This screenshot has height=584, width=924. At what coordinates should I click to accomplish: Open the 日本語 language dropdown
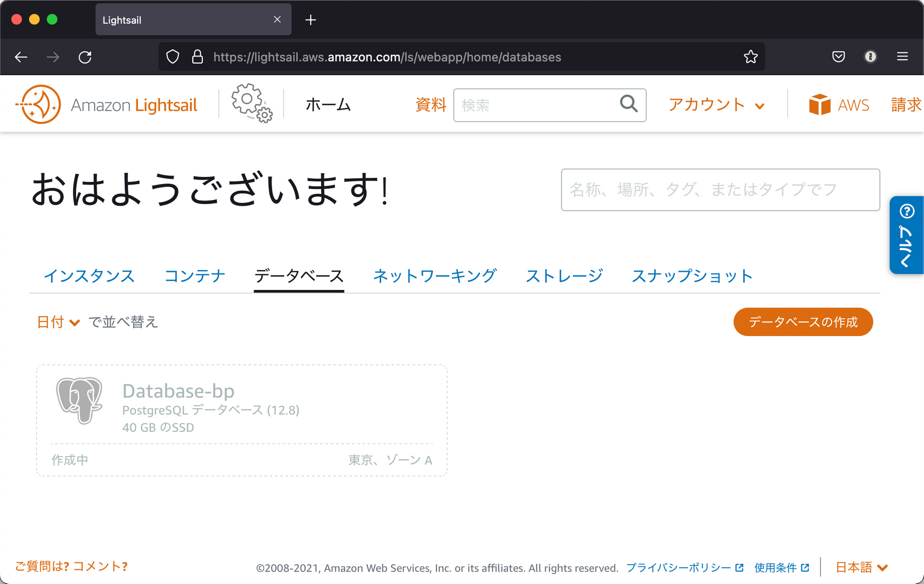click(862, 567)
